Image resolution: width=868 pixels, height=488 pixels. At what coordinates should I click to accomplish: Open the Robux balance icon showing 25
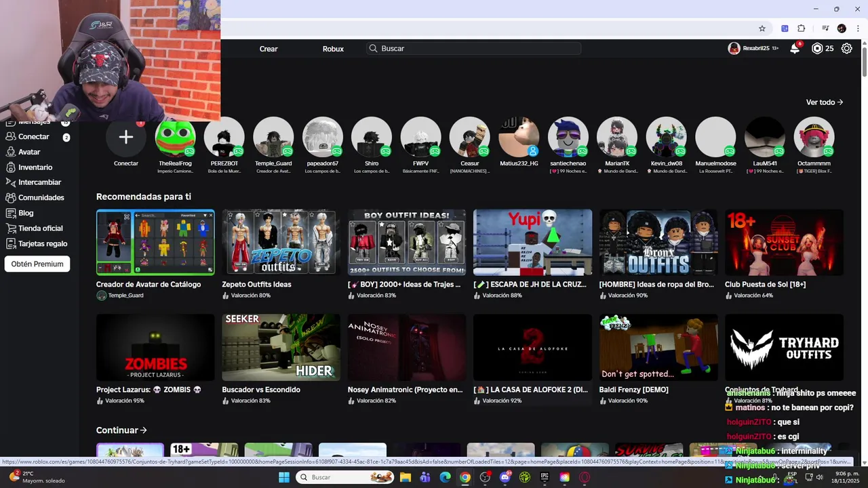817,48
